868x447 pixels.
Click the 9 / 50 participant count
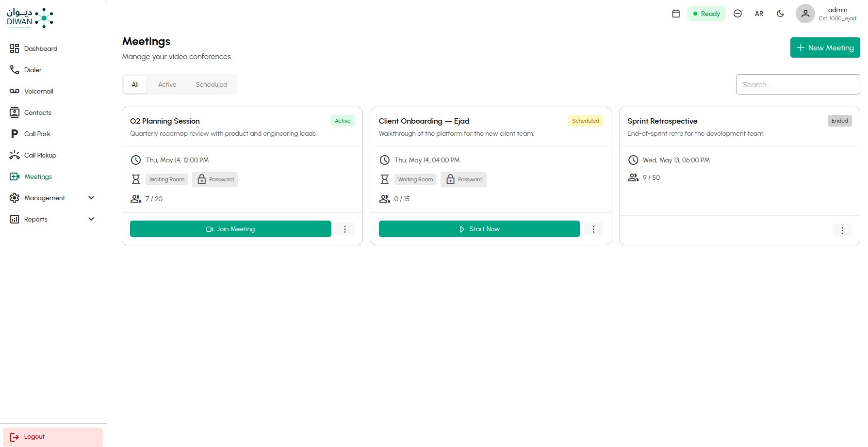coord(651,177)
